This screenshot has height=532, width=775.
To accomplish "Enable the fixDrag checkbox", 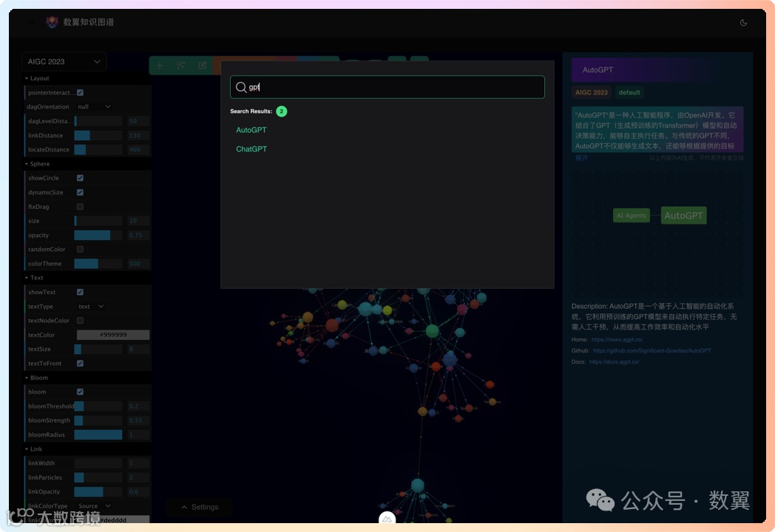I will point(80,206).
